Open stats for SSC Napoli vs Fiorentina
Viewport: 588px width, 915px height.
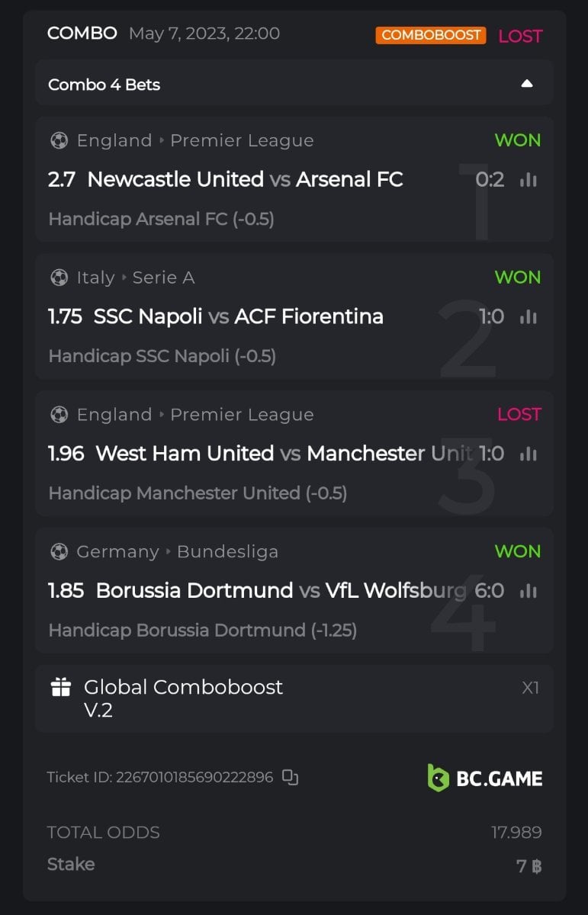pos(528,316)
